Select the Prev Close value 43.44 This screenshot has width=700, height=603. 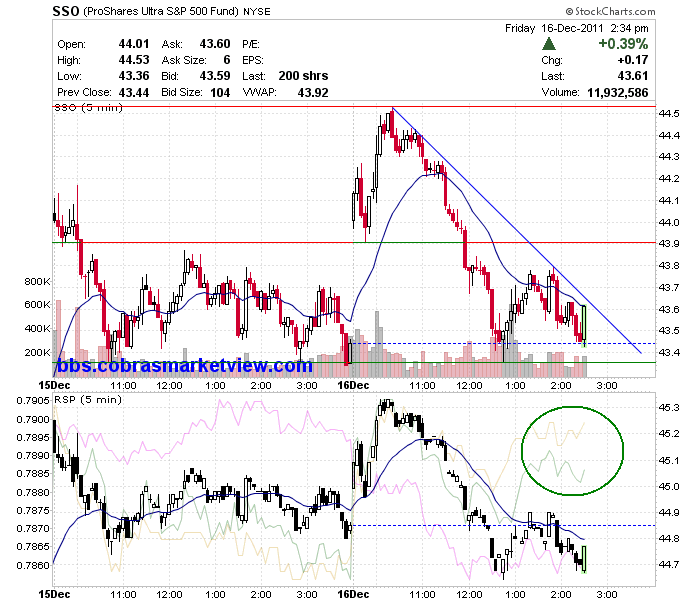tap(134, 92)
